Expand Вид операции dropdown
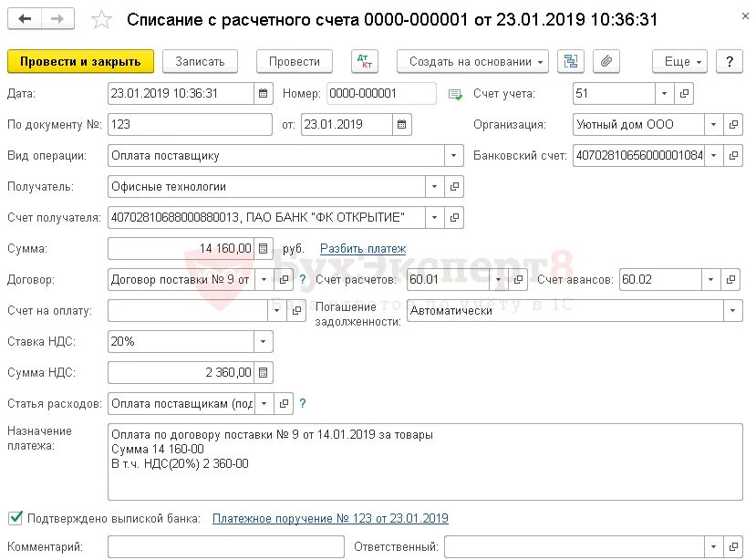756x560 pixels. point(453,156)
